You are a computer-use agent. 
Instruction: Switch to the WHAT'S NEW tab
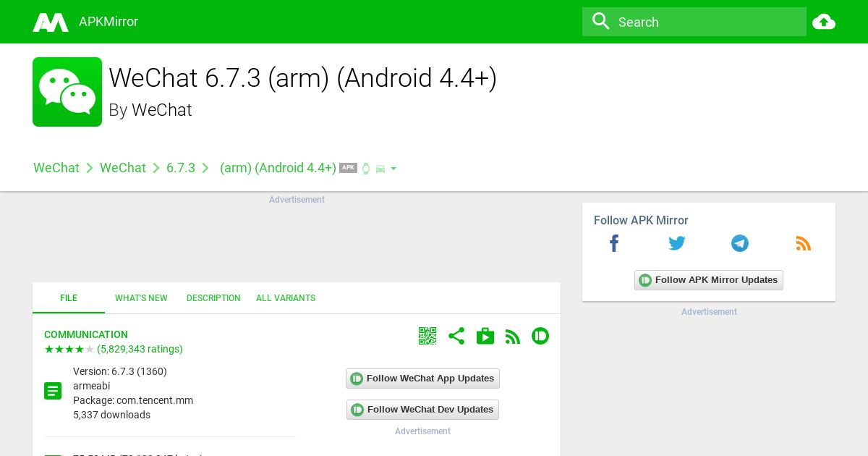pyautogui.click(x=141, y=298)
